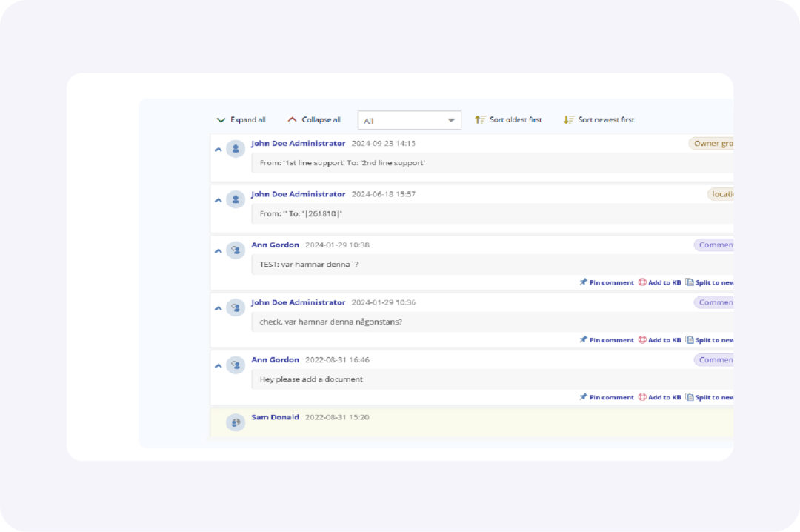Viewport: 800px width, 532px height.
Task: Collapse Ann Gordon's 2022-08-31 16:46 comment
Action: 219,366
